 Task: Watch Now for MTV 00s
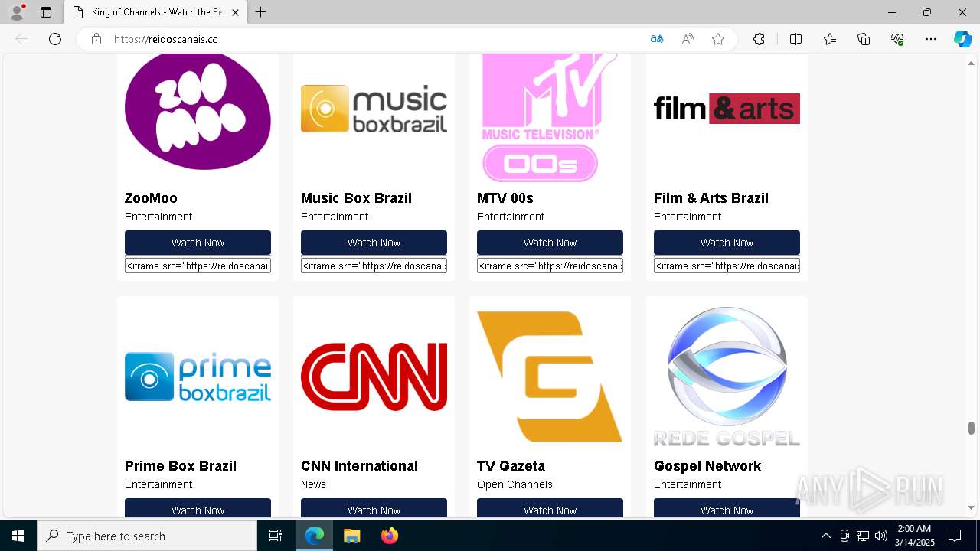tap(550, 243)
